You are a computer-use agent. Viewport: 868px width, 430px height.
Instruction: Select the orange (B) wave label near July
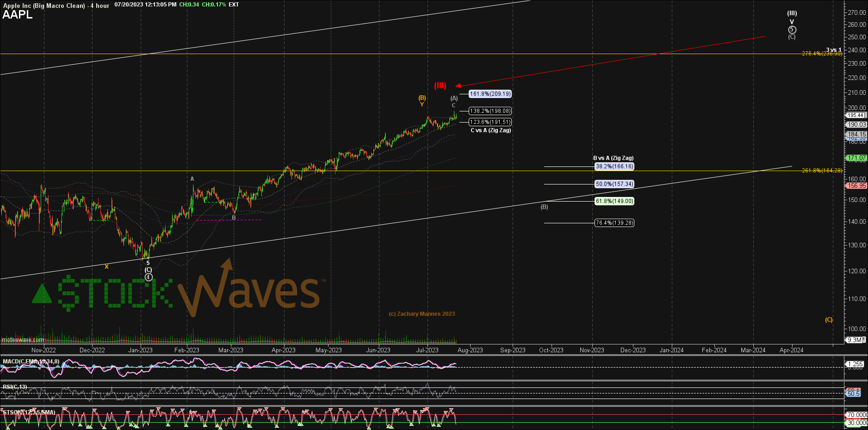pos(422,98)
